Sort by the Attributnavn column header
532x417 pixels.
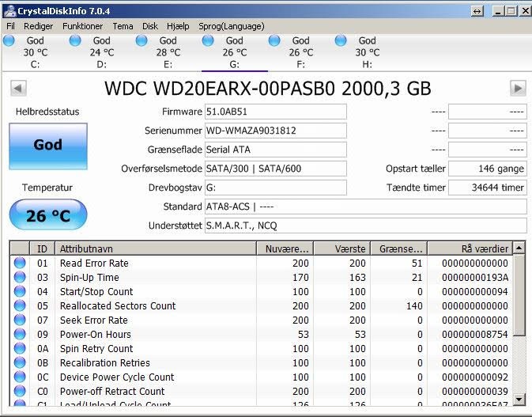point(156,248)
